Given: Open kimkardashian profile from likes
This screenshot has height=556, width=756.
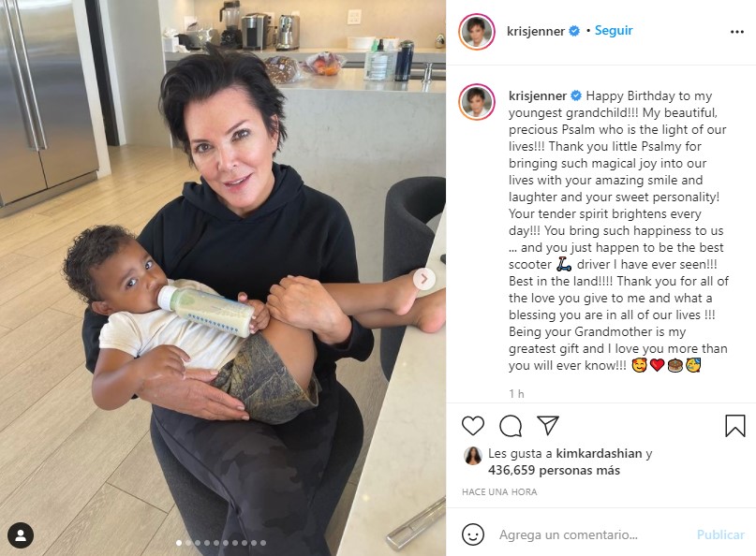Looking at the screenshot, I should pyautogui.click(x=599, y=453).
